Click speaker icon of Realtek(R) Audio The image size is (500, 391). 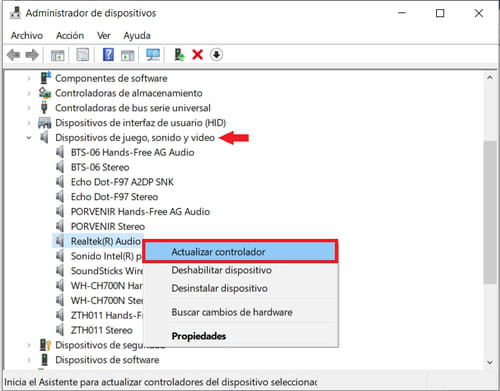(60, 241)
